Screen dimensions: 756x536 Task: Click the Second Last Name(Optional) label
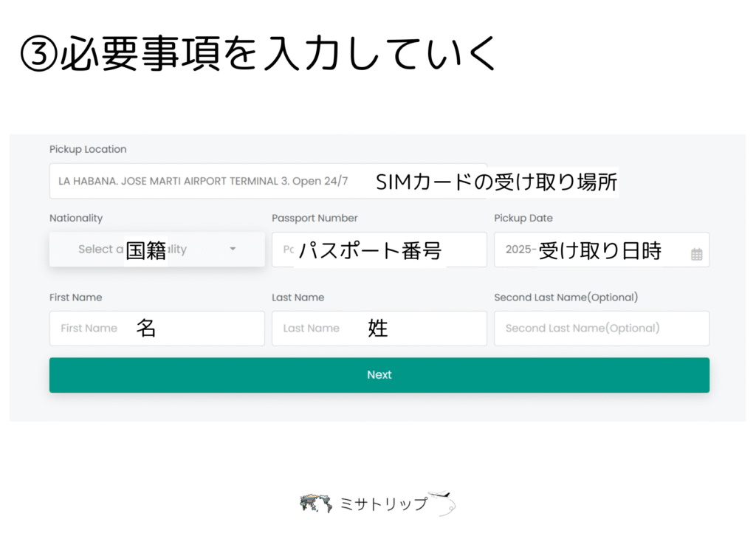pos(566,298)
